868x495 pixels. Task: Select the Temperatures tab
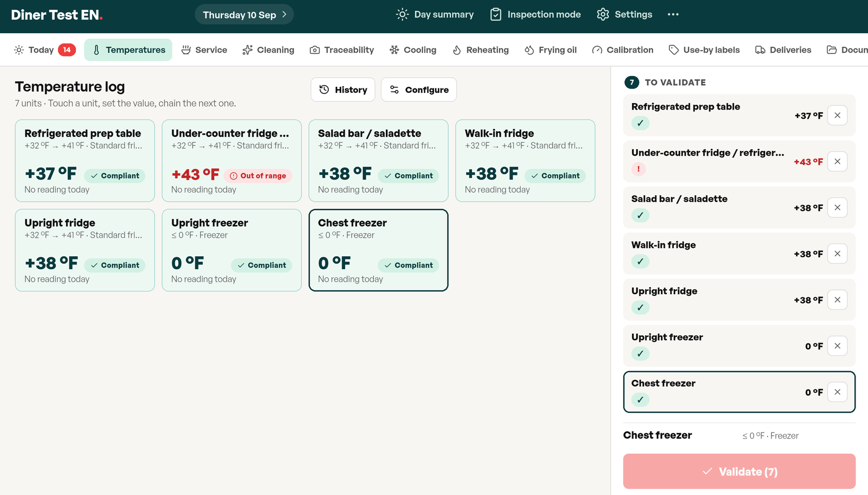128,50
